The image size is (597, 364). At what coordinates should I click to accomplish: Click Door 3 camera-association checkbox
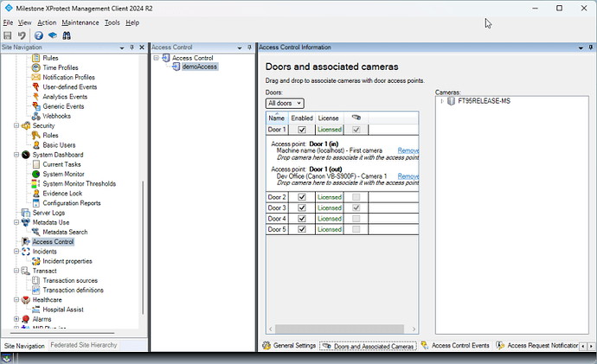click(x=356, y=208)
